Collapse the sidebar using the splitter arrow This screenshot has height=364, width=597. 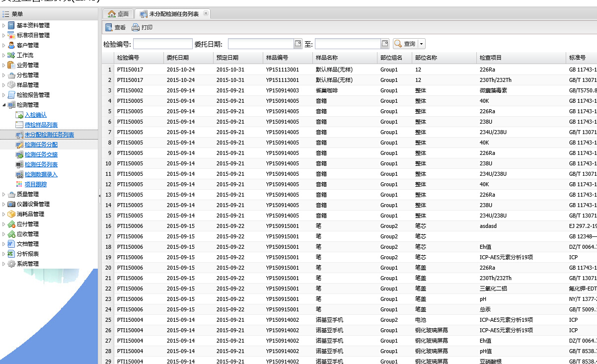pos(99,196)
